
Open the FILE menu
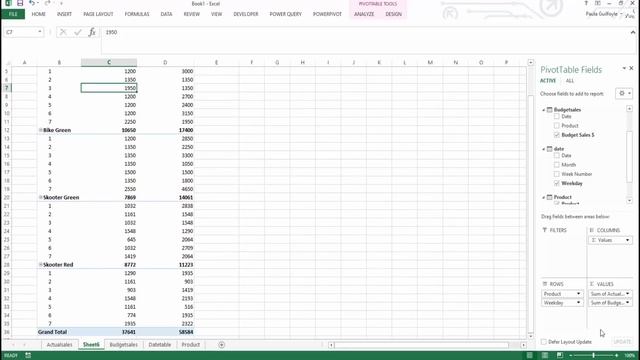click(x=13, y=14)
